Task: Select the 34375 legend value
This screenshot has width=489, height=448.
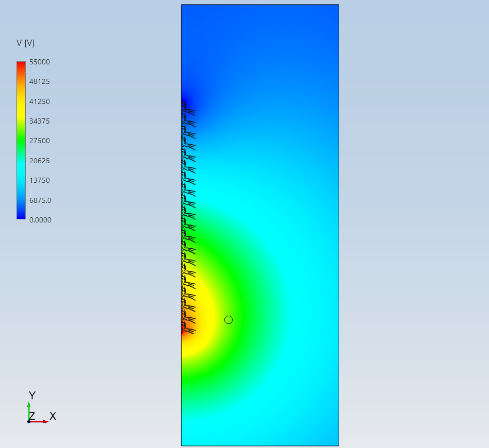Action: pyautogui.click(x=40, y=121)
